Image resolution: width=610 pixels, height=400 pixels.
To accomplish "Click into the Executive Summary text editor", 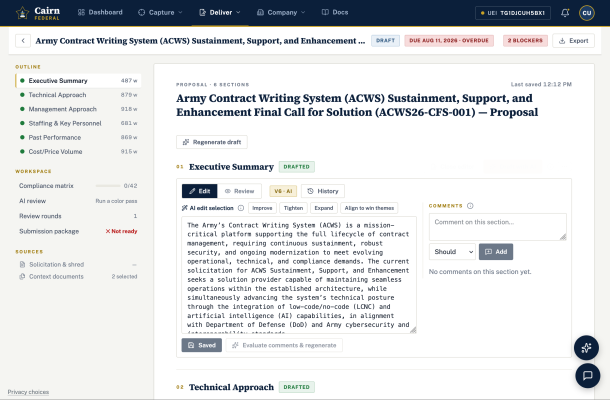I will tap(299, 275).
